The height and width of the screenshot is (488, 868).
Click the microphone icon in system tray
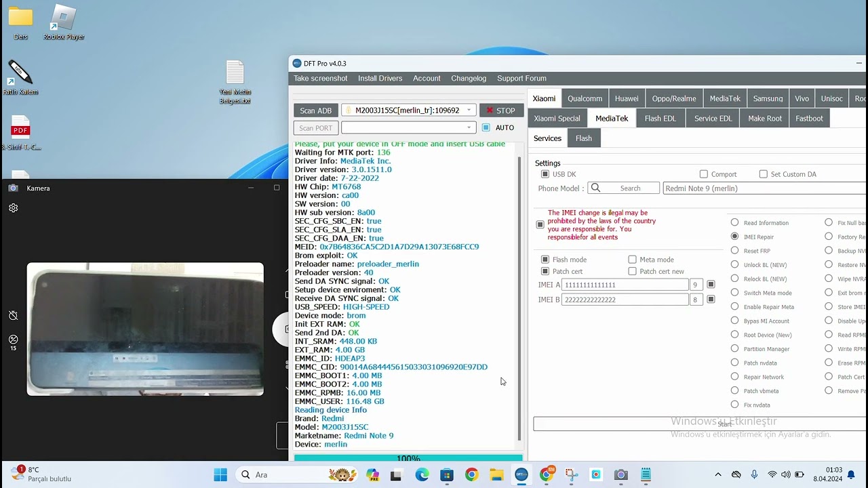754,474
